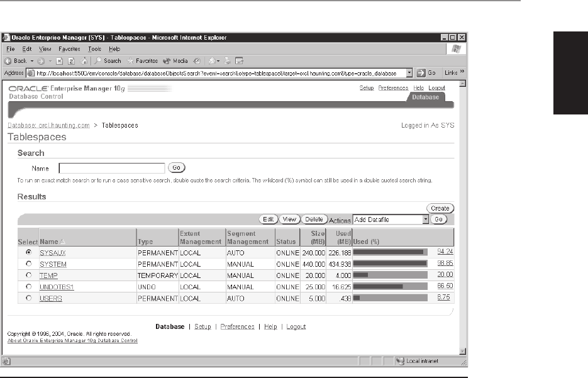Click the Local intranet zone icon
The height and width of the screenshot is (378, 588).
point(400,361)
